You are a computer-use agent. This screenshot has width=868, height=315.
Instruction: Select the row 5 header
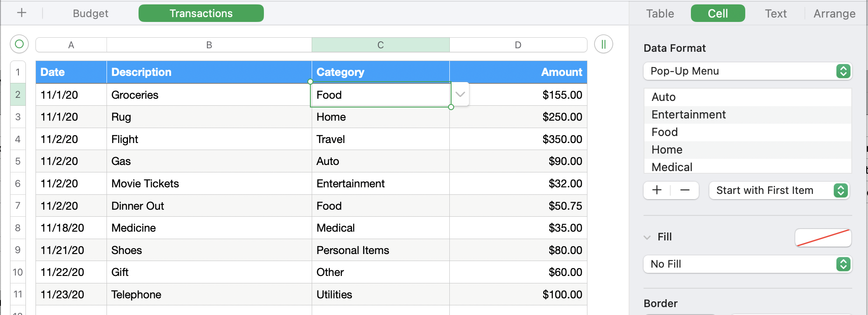click(18, 161)
